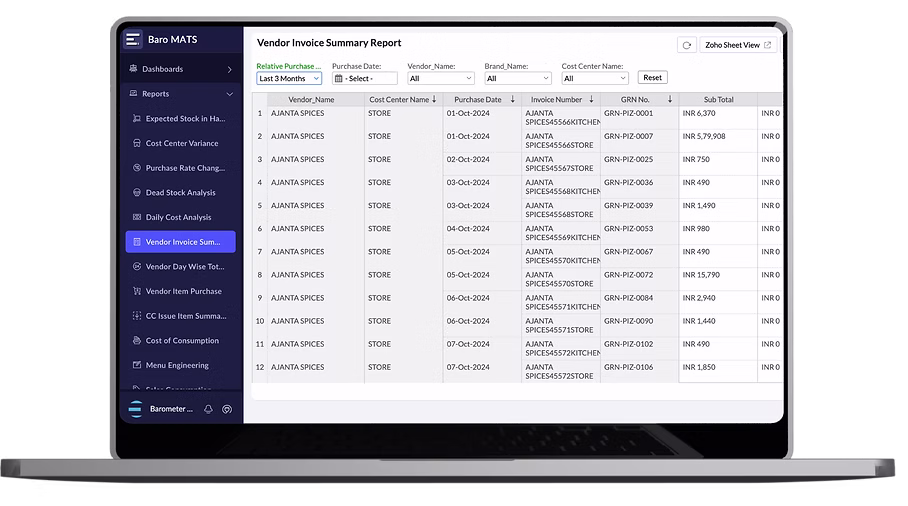The width and height of the screenshot is (908, 506).
Task: Click the Reports sidebar icon
Action: pos(133,93)
